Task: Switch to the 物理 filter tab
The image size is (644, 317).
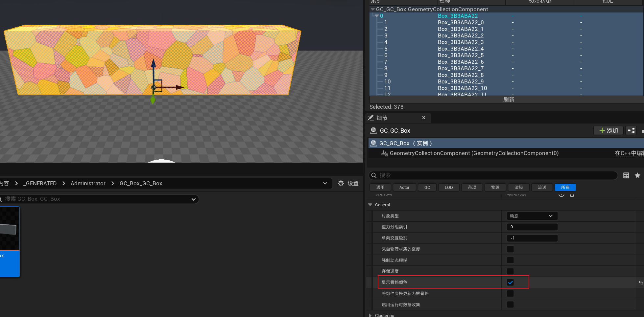Action: point(495,187)
